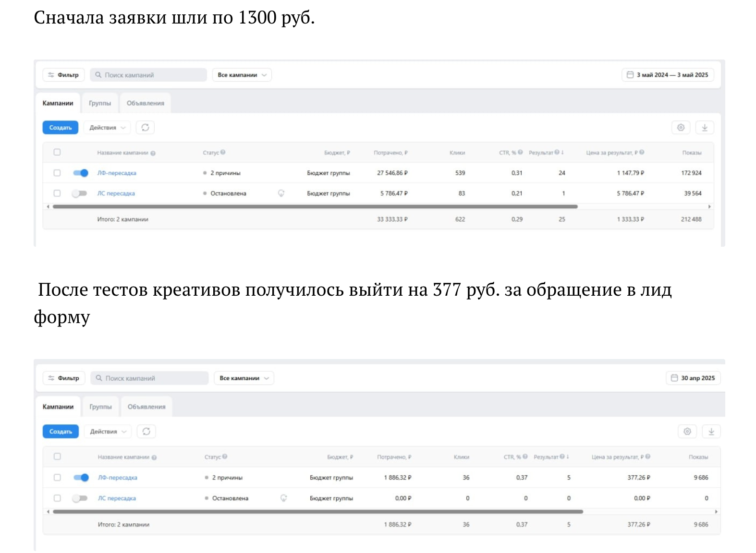
Task: Click Цена за результат help icon in 3 май 2024 dashboard
Action: pos(642,153)
